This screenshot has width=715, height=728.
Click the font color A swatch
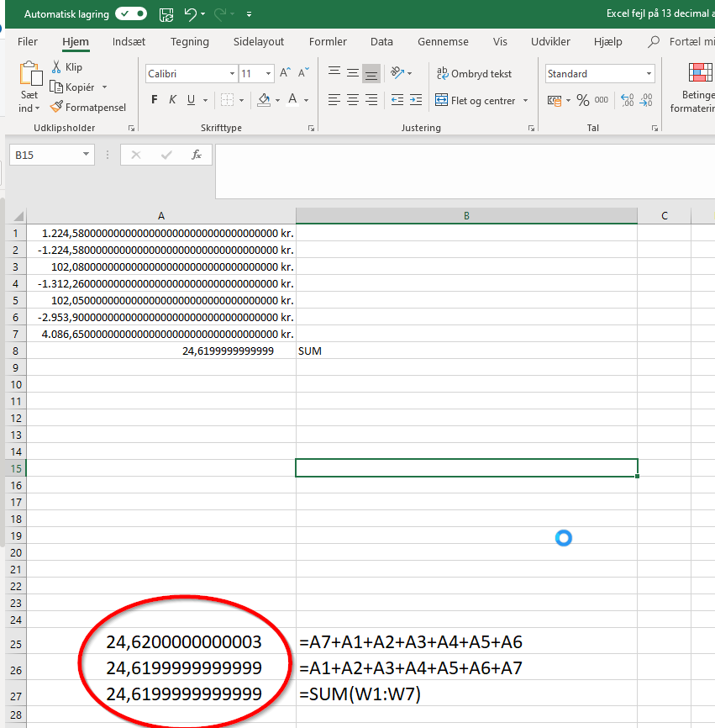click(x=292, y=100)
